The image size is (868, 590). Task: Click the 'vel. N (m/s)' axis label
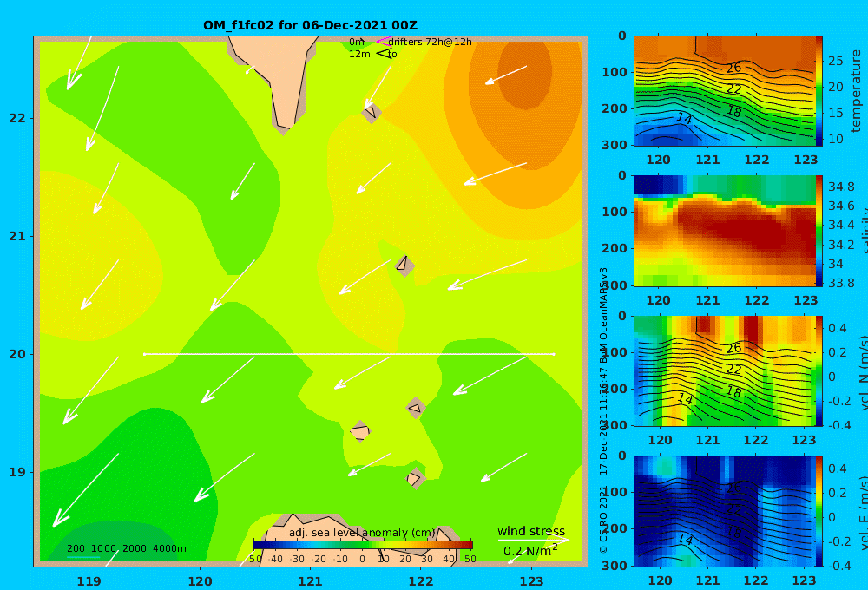click(x=864, y=373)
